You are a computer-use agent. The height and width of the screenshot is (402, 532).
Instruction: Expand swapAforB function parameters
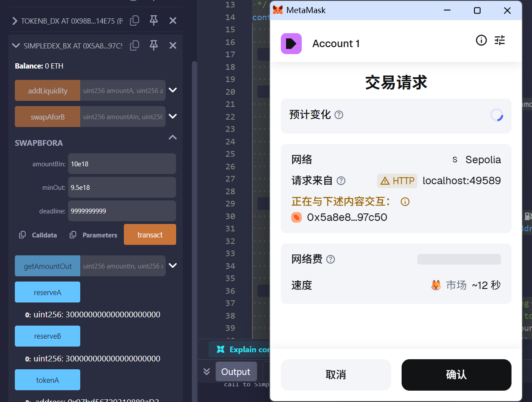(x=173, y=117)
